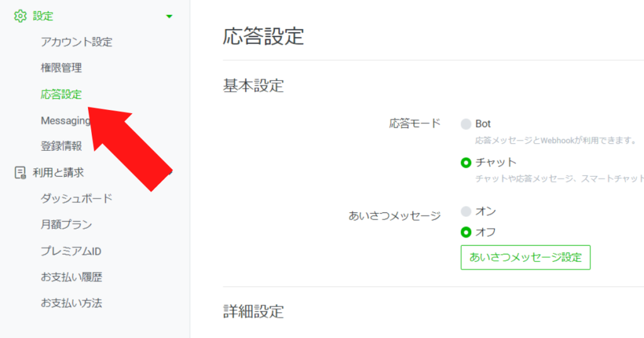Image resolution: width=644 pixels, height=338 pixels.
Task: Open ダッシュボード under billing
Action: pyautogui.click(x=76, y=199)
